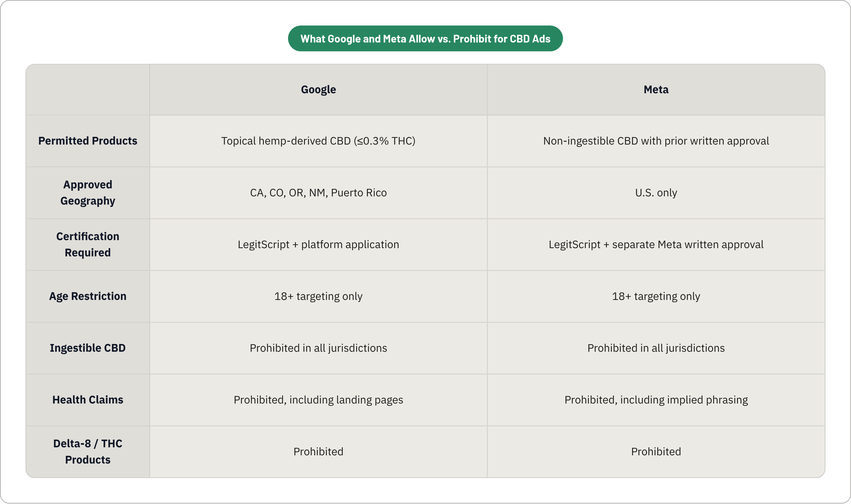Click the green CBD Ads title banner
851x504 pixels.
point(425,38)
